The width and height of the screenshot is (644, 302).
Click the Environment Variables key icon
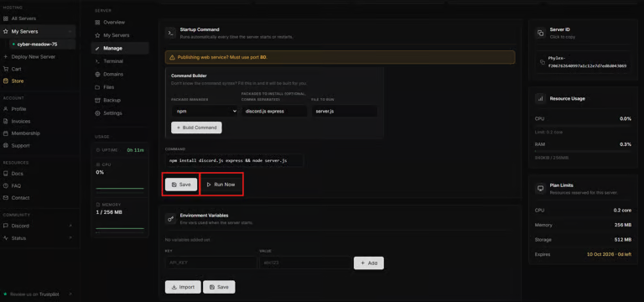point(171,219)
